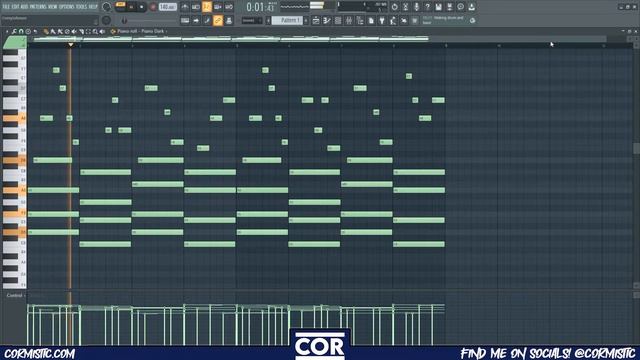Image resolution: width=640 pixels, height=360 pixels.
Task: Toggle step editing mode arrow
Action: [196, 20]
